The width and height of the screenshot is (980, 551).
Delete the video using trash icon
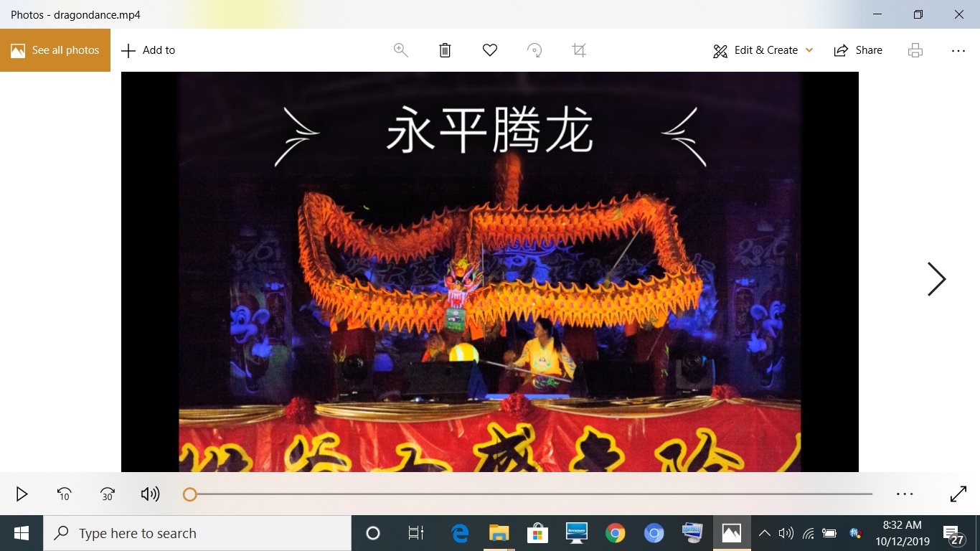coord(445,50)
